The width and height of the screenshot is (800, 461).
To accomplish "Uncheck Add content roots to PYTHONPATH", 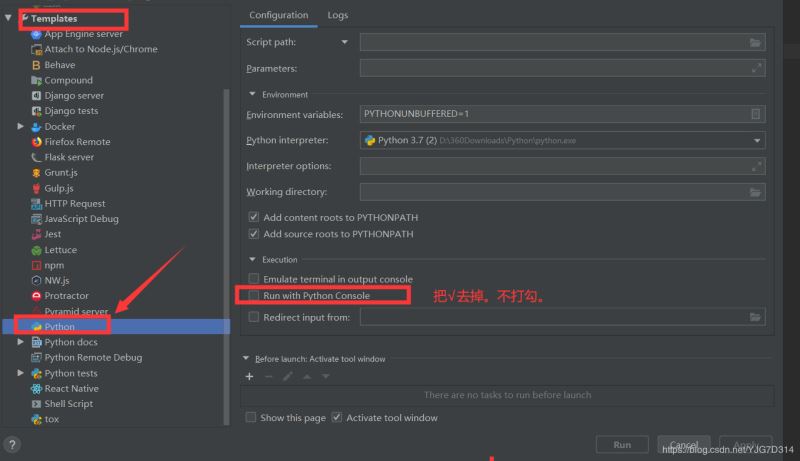I will coord(254,217).
